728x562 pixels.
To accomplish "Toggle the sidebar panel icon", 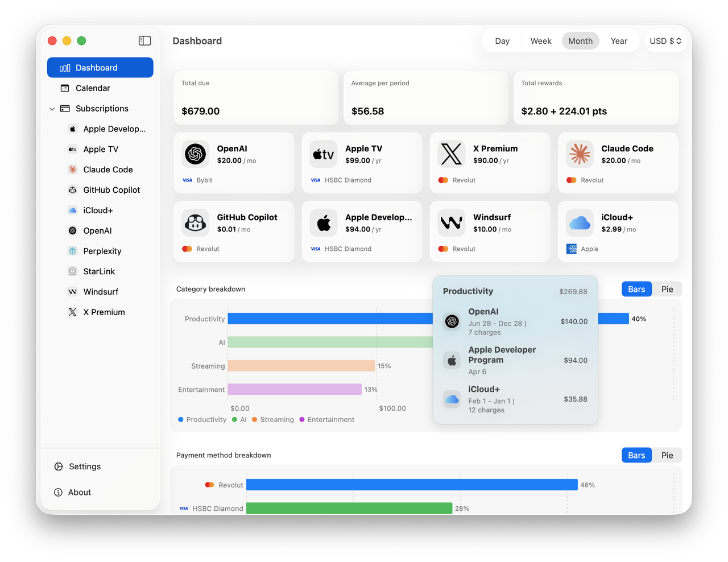I will (x=144, y=40).
